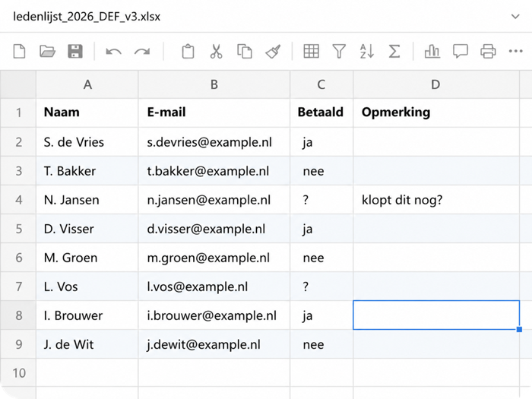532x399 pixels.
Task: Select all cells via the corner box
Action: tap(18, 84)
